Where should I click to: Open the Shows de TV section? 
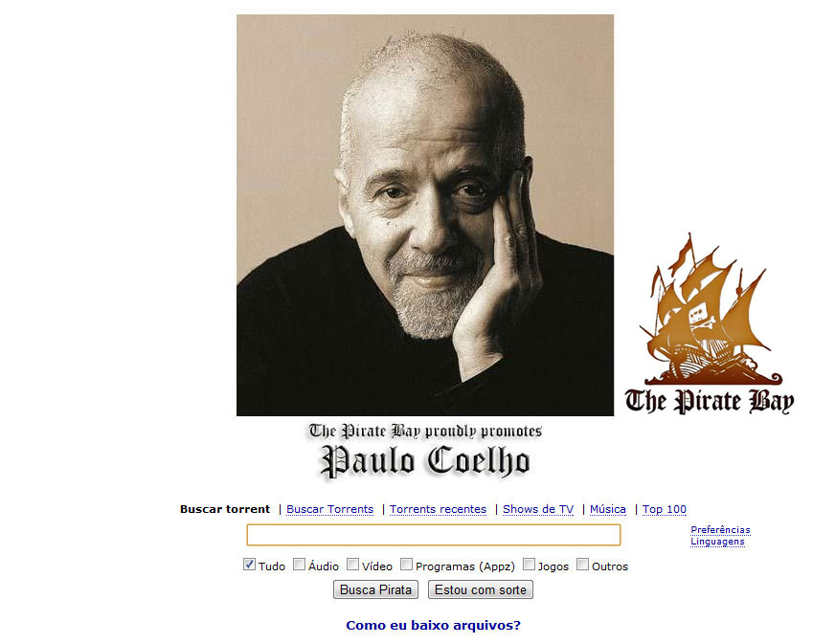pos(538,509)
